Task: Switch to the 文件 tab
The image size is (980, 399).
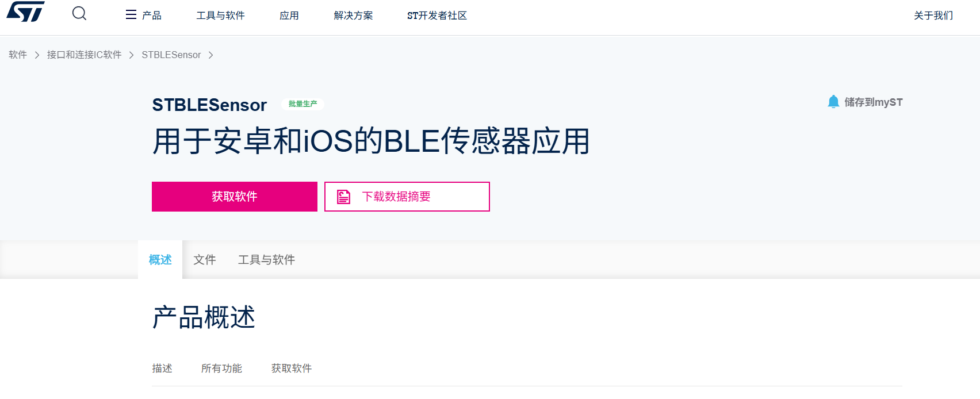Action: 204,260
